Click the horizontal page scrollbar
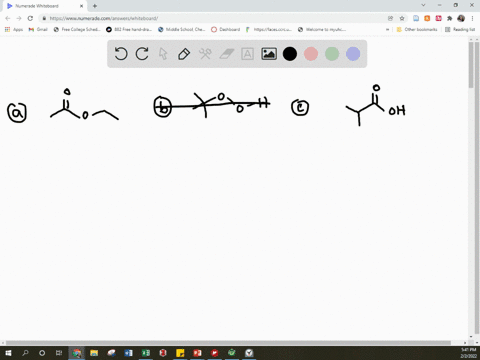 pyautogui.click(x=228, y=343)
